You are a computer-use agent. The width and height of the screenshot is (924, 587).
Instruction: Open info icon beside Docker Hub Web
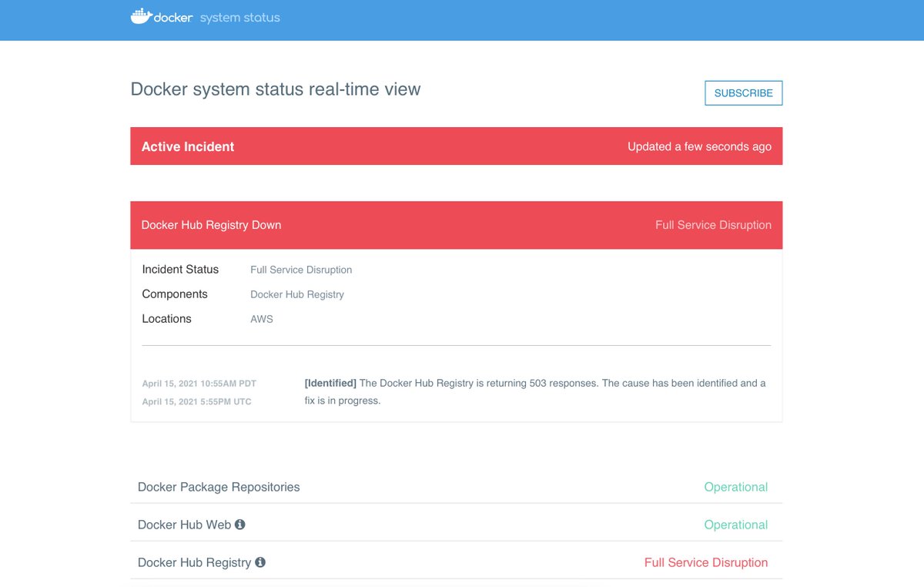tap(239, 525)
